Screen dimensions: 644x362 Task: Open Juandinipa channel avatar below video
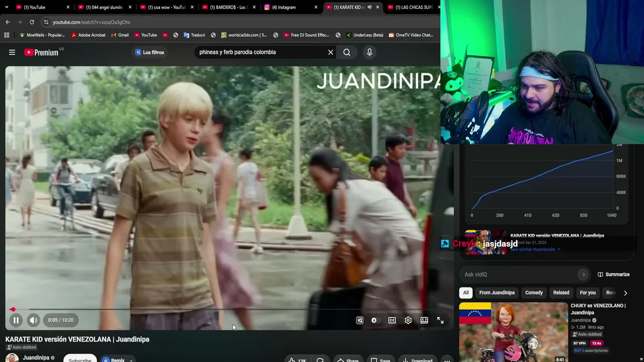point(12,358)
